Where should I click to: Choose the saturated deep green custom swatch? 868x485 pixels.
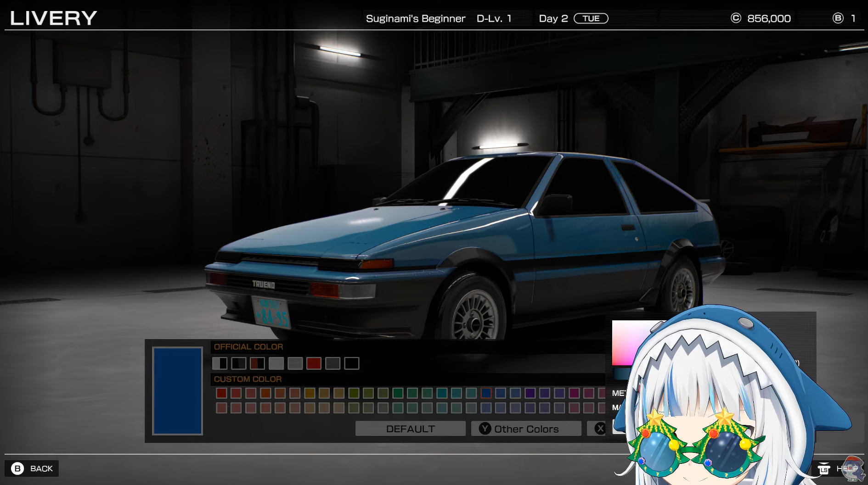398,393
